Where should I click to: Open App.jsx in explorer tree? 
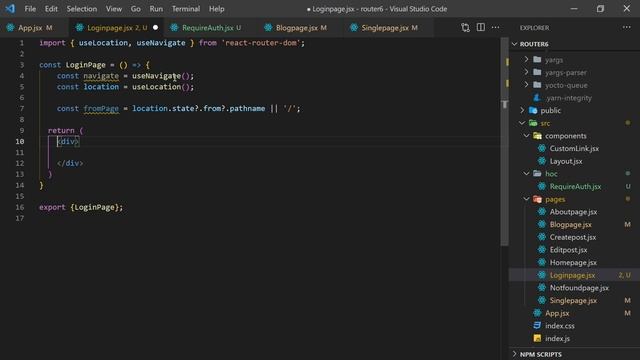tap(574, 313)
